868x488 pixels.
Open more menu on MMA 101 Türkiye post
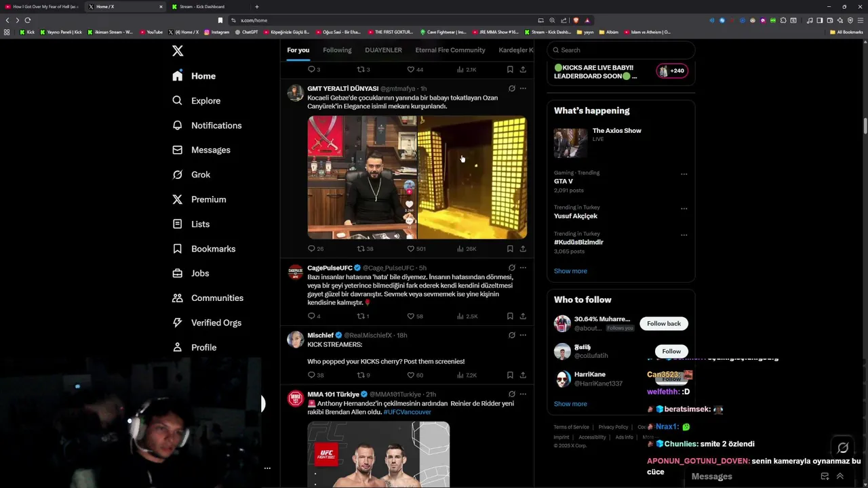tap(523, 394)
